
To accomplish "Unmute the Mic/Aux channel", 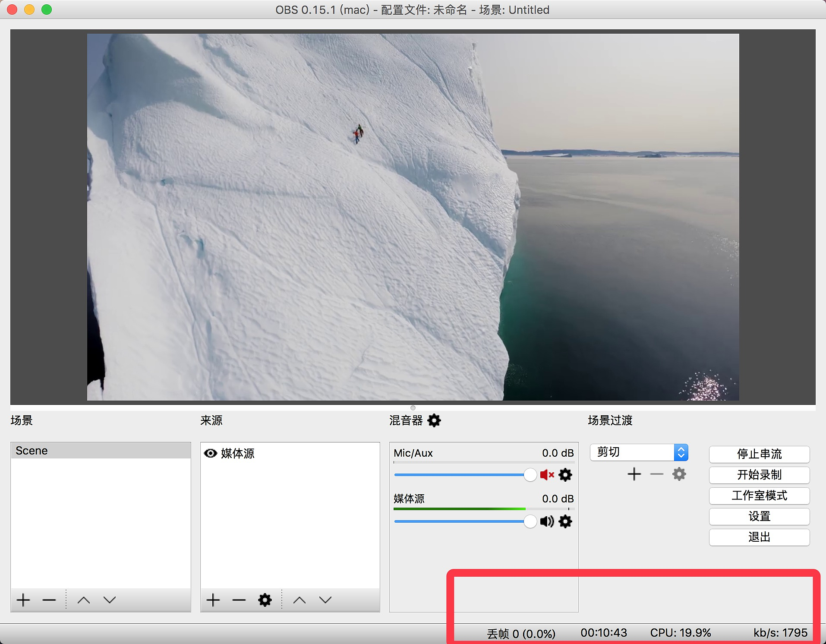I will click(547, 475).
